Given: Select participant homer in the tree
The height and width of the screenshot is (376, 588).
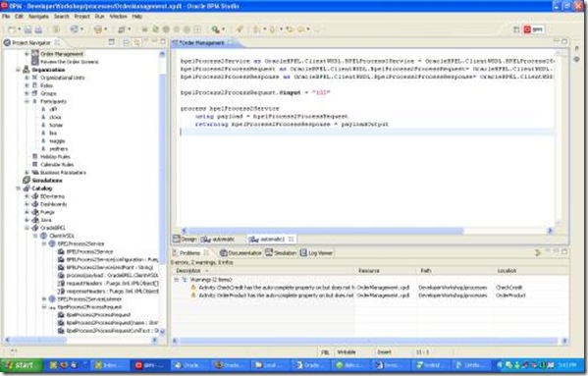Looking at the screenshot, I should click(56, 126).
